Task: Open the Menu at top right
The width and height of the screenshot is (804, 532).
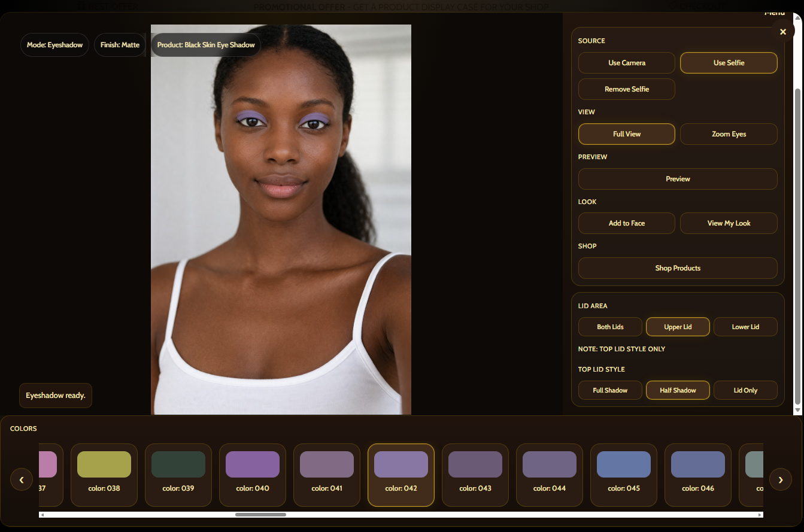Action: (x=775, y=13)
